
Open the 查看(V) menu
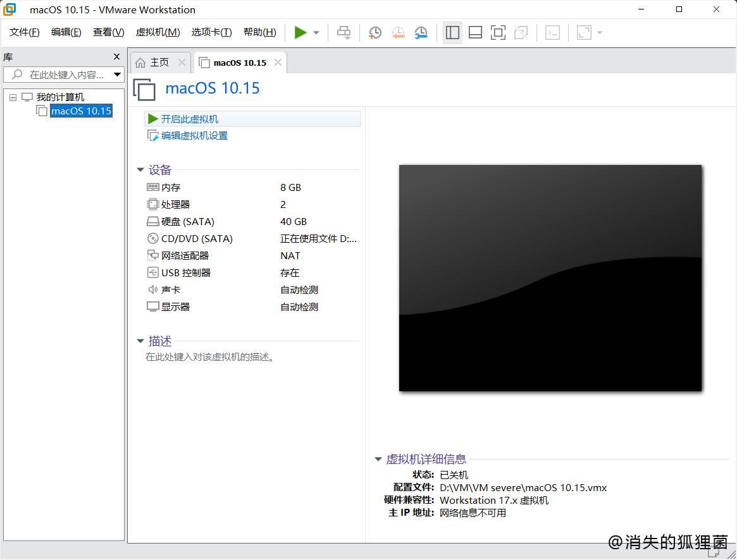[x=109, y=32]
